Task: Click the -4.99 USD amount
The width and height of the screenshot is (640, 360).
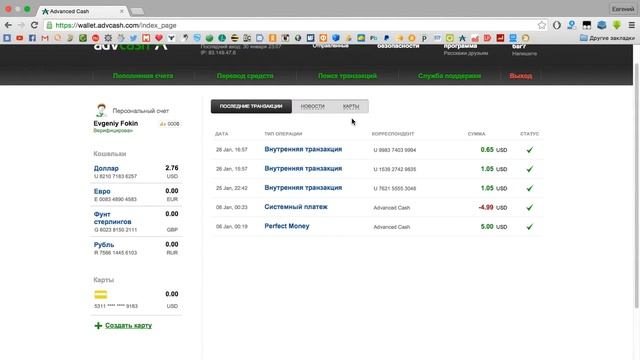Action: (493, 207)
